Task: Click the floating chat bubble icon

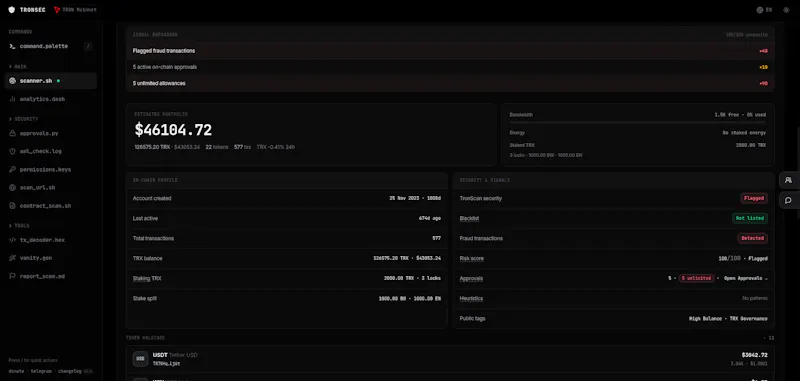Action: (788, 200)
